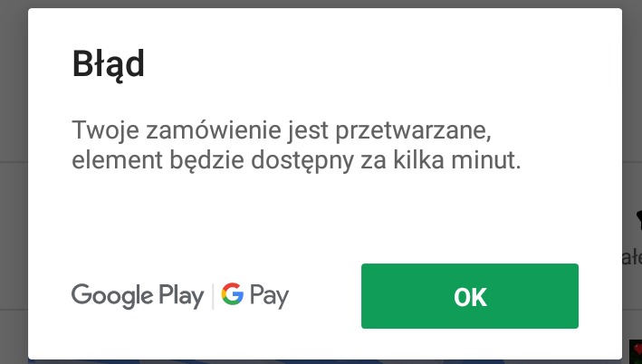Screen dimensions: 642x364
Task: Click the Google Play logo
Action: click(138, 296)
